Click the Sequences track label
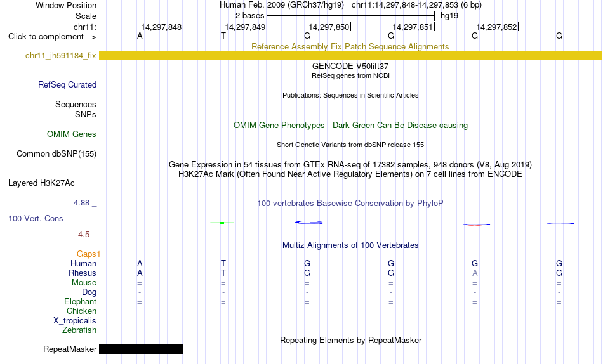The image size is (603, 364). [76, 104]
